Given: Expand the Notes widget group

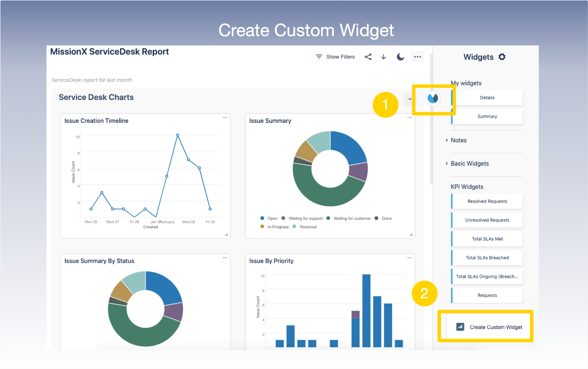Looking at the screenshot, I should 458,140.
